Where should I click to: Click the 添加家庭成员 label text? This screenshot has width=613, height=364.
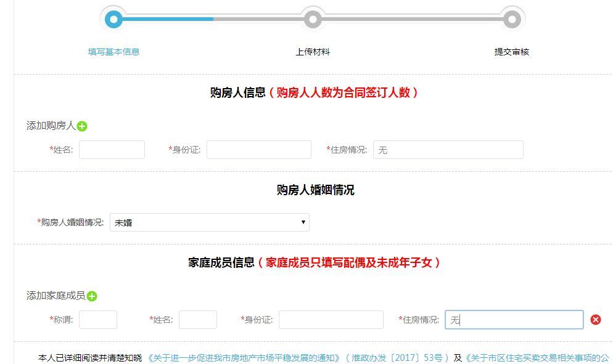pos(56,296)
